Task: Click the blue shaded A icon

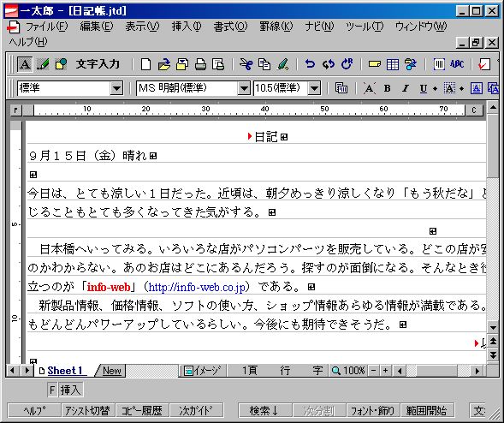Action: [x=477, y=88]
